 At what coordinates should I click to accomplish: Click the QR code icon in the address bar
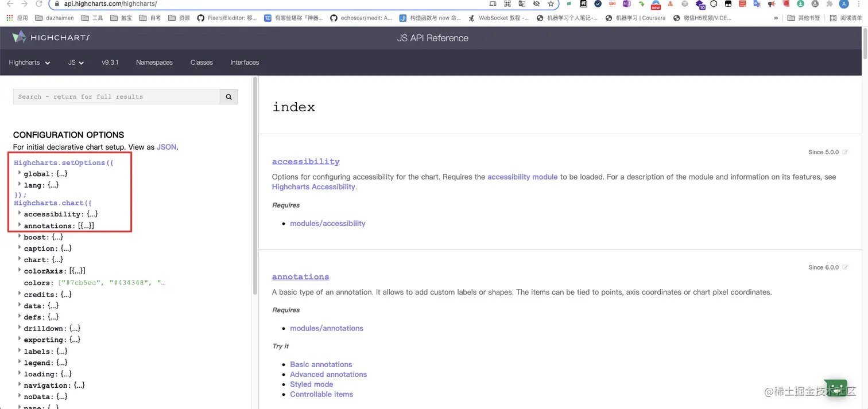(507, 3)
